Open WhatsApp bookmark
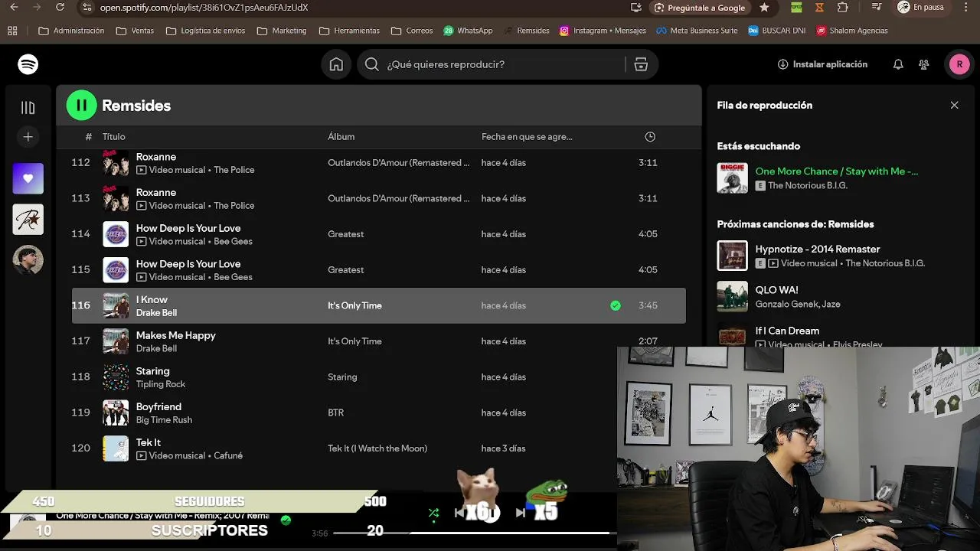Screen dimensions: 980x551 (468, 31)
